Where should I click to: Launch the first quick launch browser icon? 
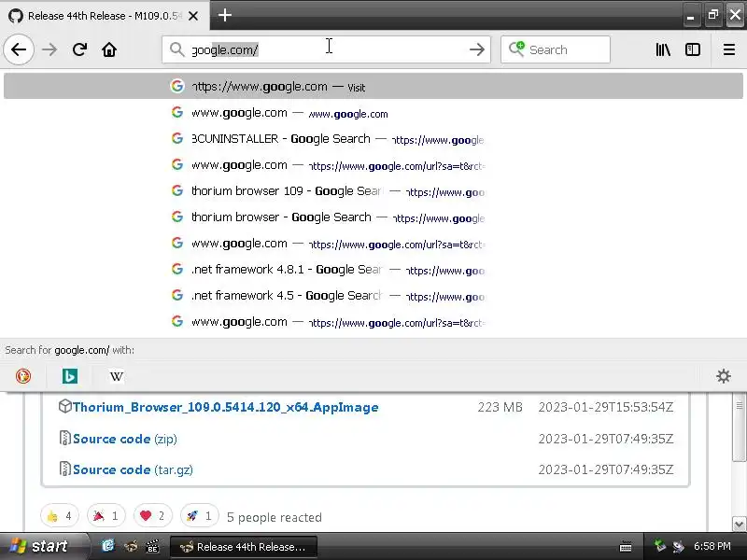pos(108,546)
